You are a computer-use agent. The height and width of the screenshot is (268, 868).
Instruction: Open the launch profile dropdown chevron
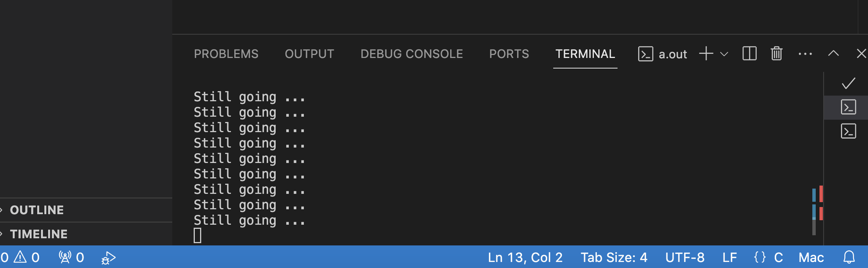click(724, 54)
